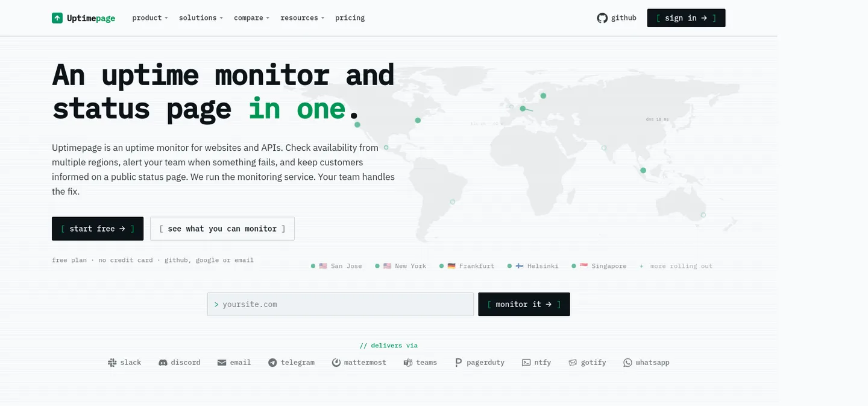
Task: Click the mattermost label text
Action: (365, 363)
